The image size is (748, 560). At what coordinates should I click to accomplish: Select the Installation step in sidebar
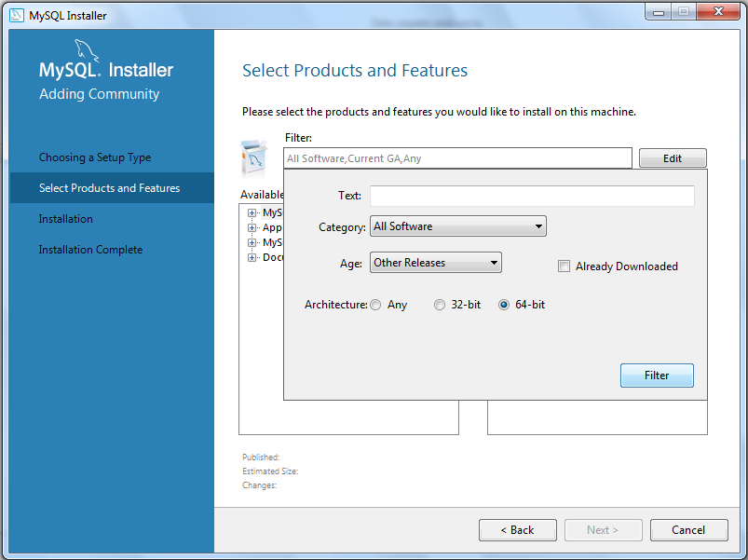(x=66, y=219)
